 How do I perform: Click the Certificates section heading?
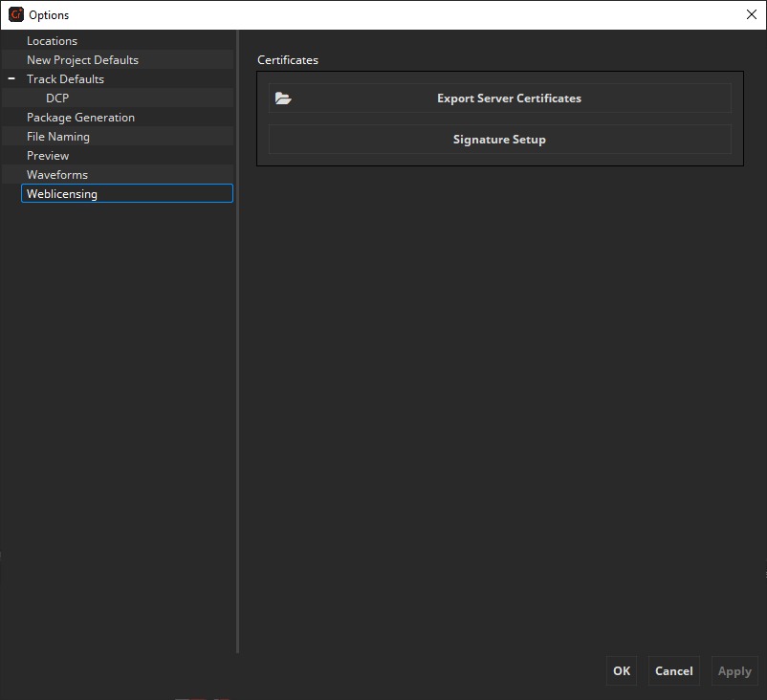(x=288, y=60)
